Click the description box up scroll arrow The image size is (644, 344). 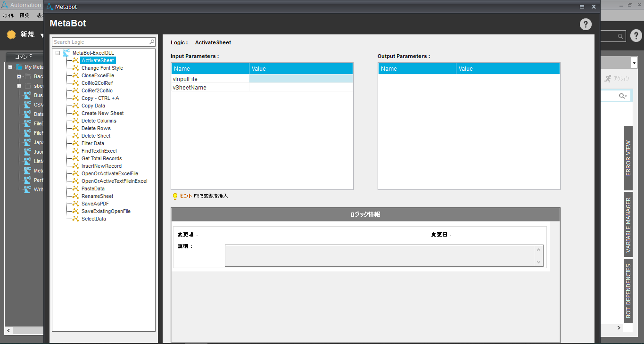pos(539,250)
